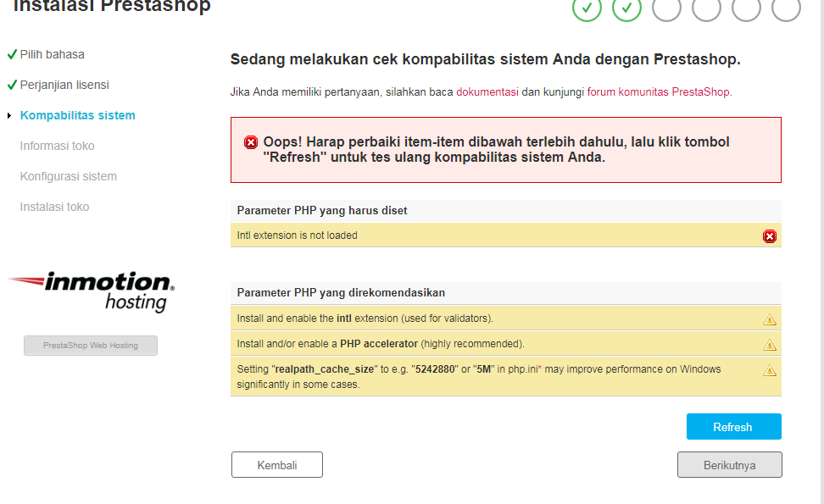Click PrestaShop Web Hosting button

pos(91,346)
